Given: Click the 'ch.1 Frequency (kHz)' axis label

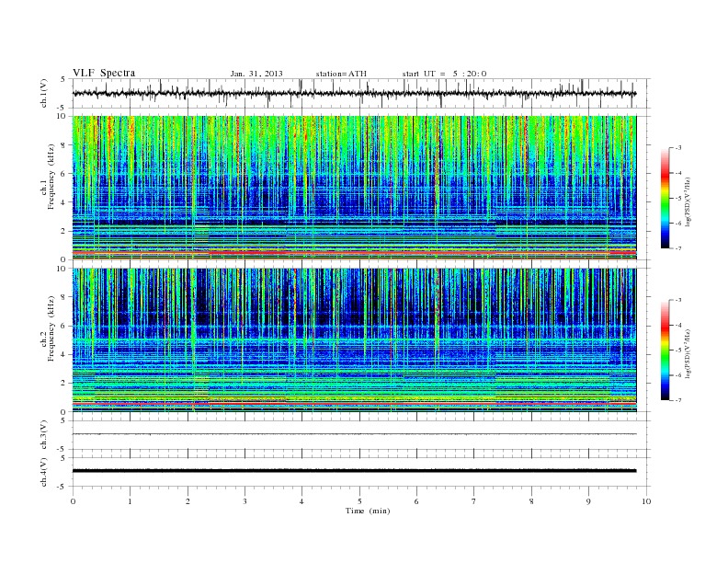Looking at the screenshot, I should (x=50, y=177).
